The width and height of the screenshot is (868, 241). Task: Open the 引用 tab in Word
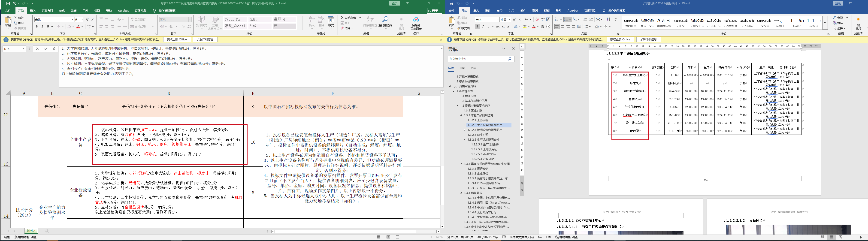511,11
